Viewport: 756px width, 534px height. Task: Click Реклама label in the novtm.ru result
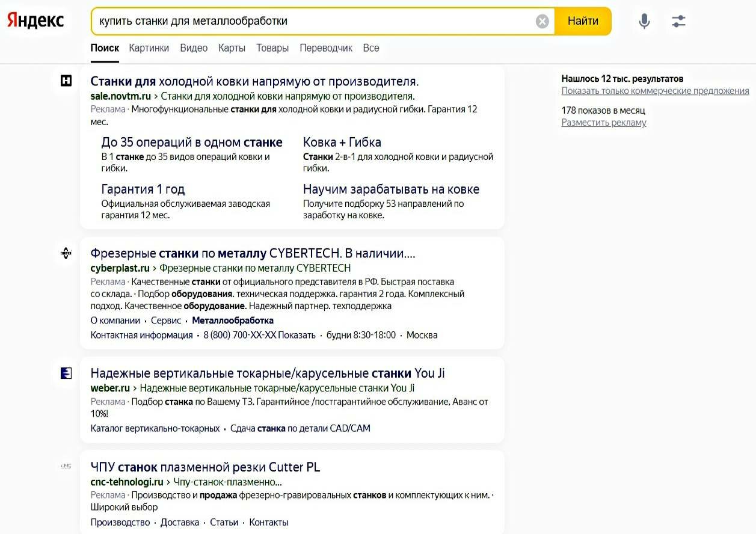(x=108, y=109)
